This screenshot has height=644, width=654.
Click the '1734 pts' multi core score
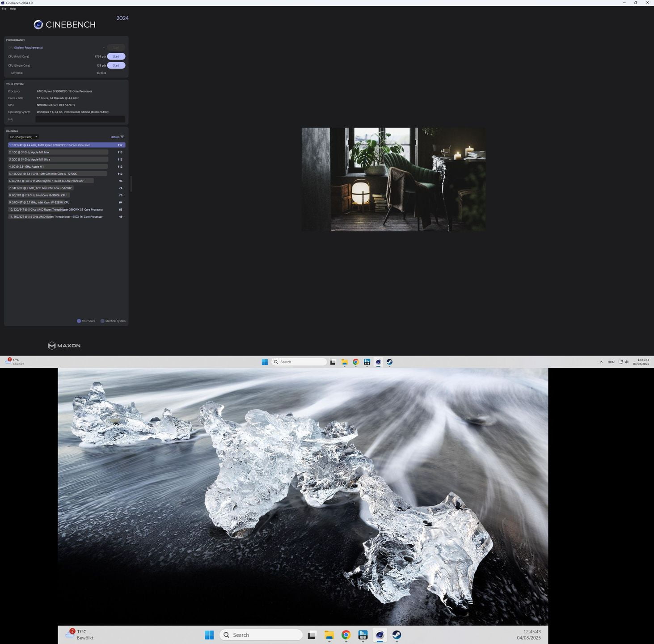[x=100, y=56]
